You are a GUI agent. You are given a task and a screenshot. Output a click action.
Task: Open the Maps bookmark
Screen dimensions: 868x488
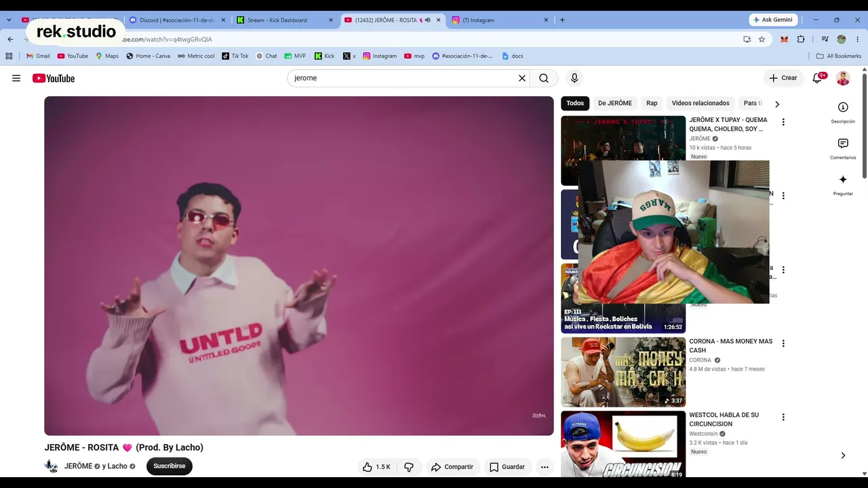[107, 56]
